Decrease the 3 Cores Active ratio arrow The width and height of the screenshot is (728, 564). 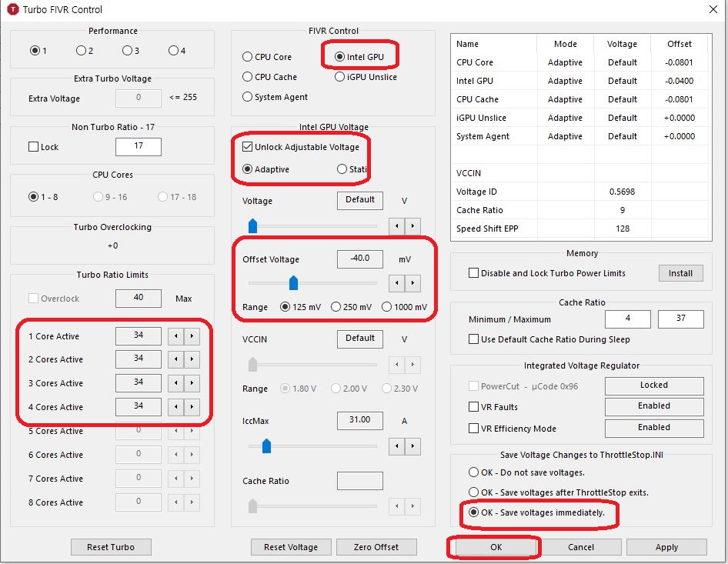point(176,383)
